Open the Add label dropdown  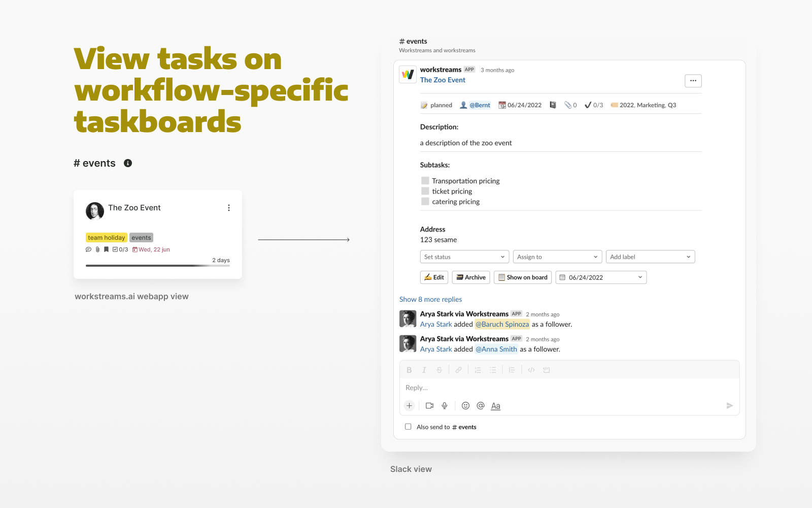coord(650,257)
